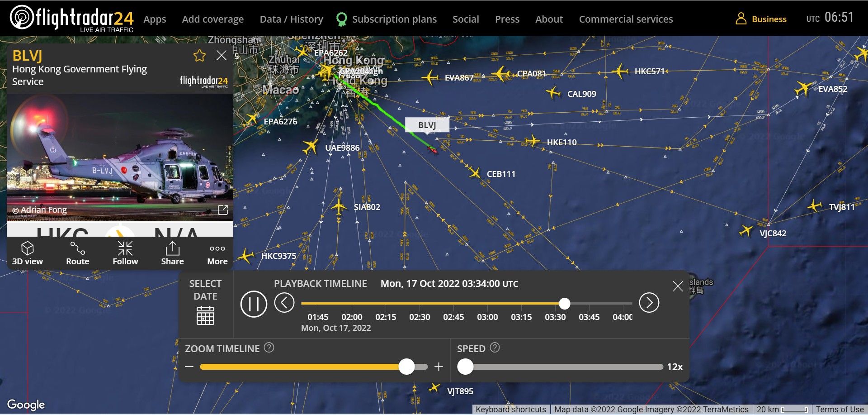Screen dimensions: 868x415
Task: Follow the BLVJ aircraft
Action: click(125, 253)
